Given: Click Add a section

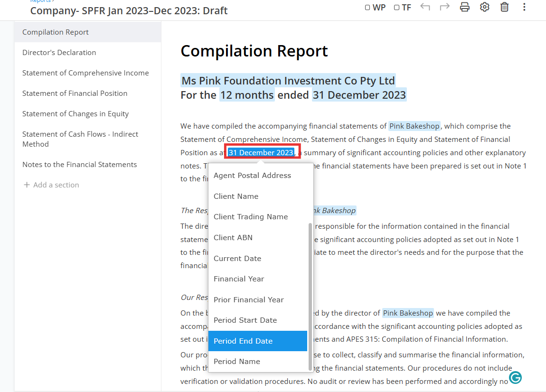Looking at the screenshot, I should (x=51, y=185).
